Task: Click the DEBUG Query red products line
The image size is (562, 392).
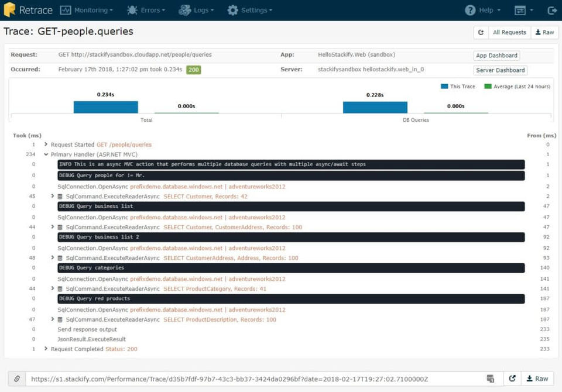Action: click(x=291, y=299)
